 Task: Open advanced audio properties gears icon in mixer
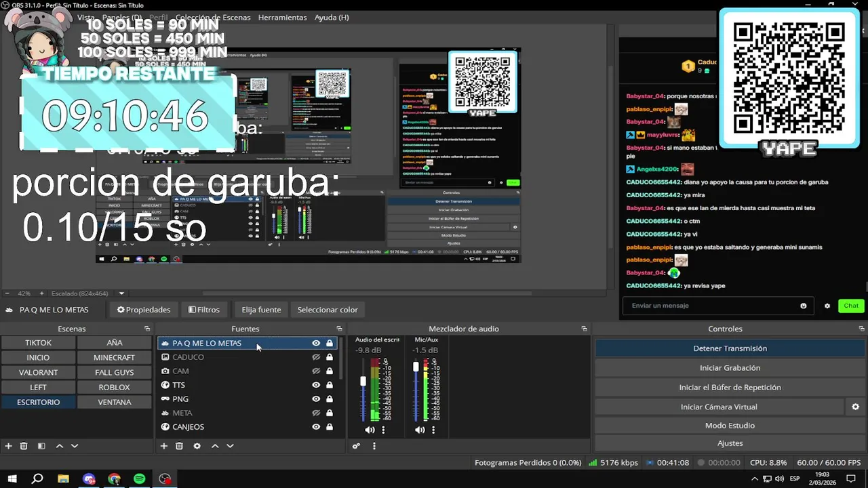pyautogui.click(x=356, y=446)
